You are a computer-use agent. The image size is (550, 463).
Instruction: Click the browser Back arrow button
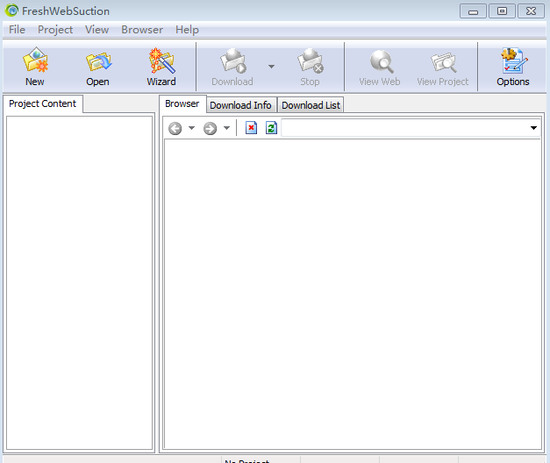(x=175, y=128)
